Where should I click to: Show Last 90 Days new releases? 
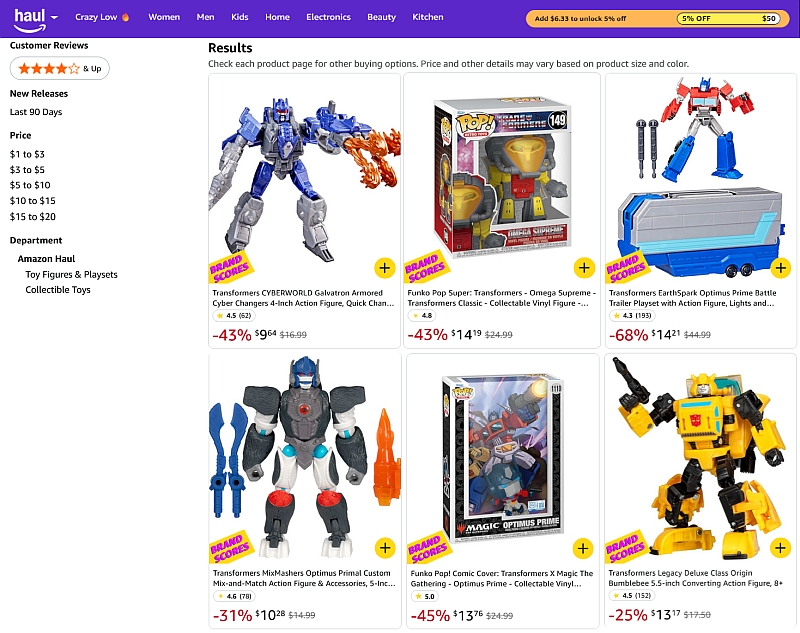(36, 112)
